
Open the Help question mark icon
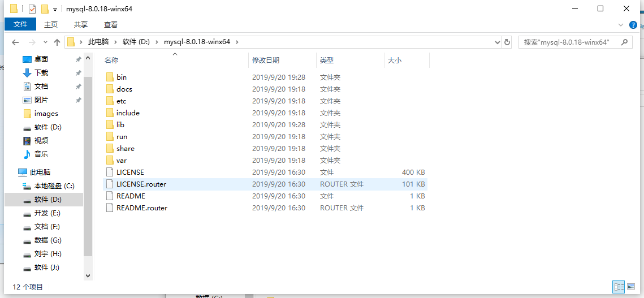click(633, 25)
